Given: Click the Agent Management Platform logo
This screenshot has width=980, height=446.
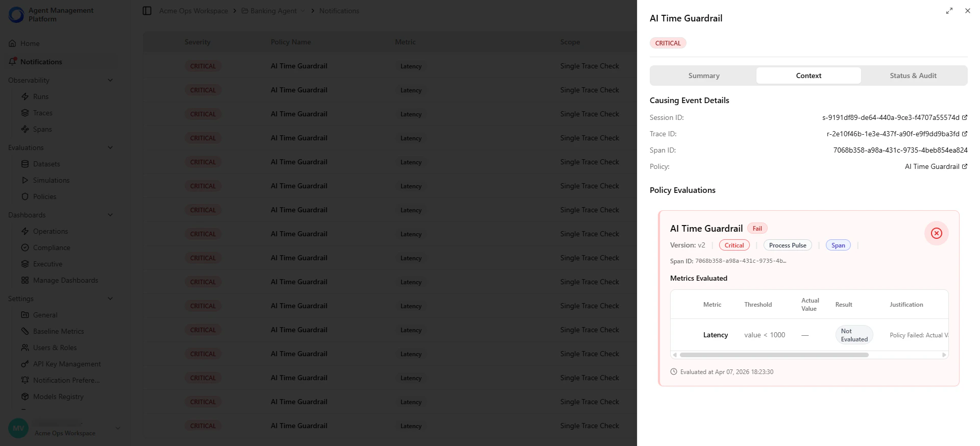Looking at the screenshot, I should (16, 15).
